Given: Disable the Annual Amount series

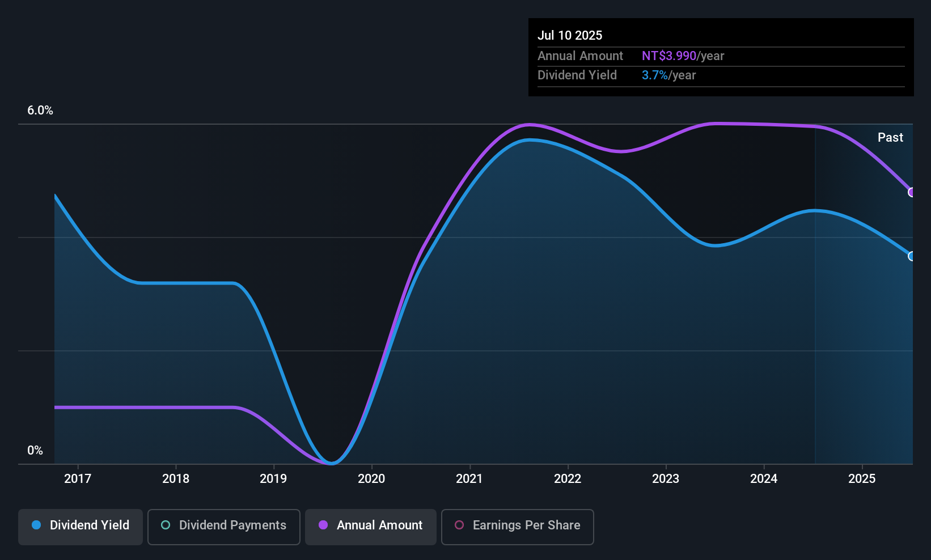Looking at the screenshot, I should pyautogui.click(x=370, y=525).
